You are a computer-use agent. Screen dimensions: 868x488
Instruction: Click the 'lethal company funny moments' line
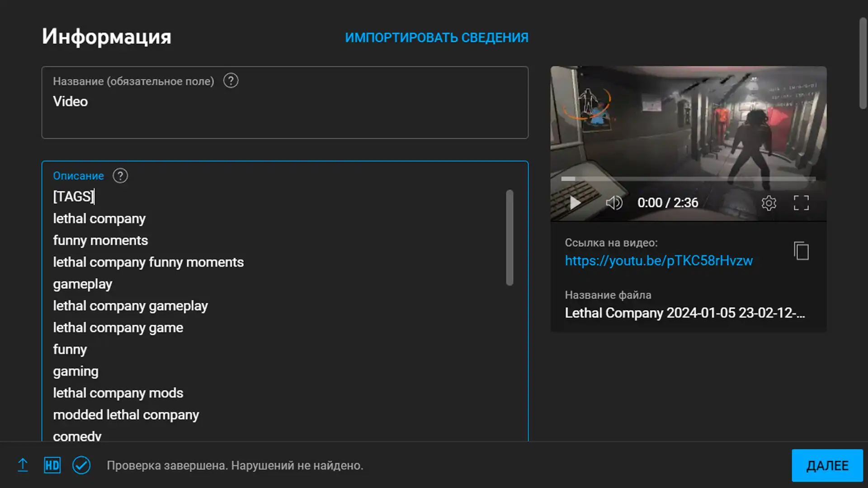click(x=148, y=262)
